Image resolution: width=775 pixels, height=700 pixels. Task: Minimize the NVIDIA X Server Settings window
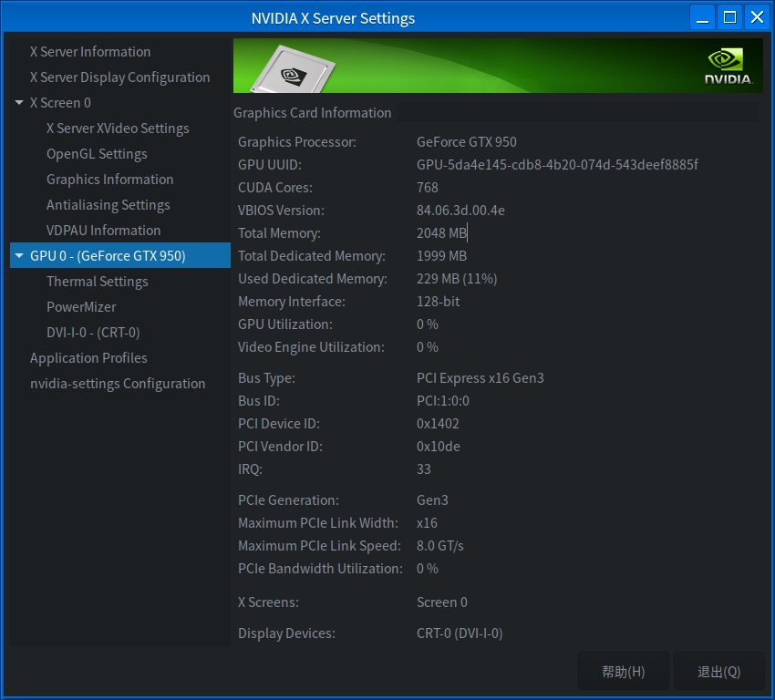pos(702,17)
